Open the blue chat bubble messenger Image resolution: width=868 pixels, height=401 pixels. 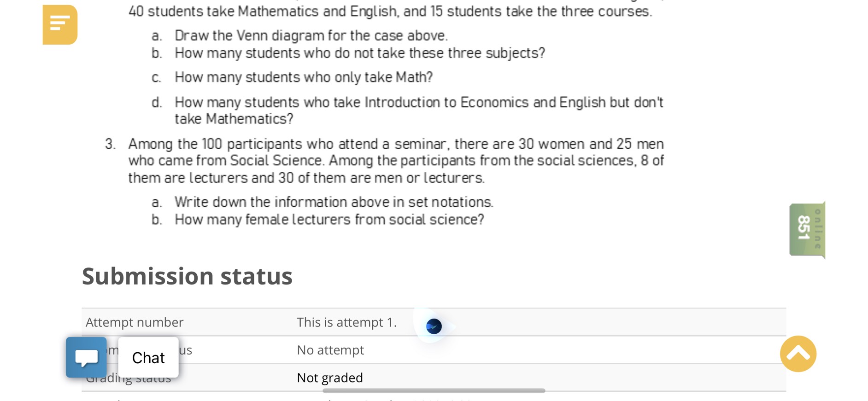tap(87, 357)
